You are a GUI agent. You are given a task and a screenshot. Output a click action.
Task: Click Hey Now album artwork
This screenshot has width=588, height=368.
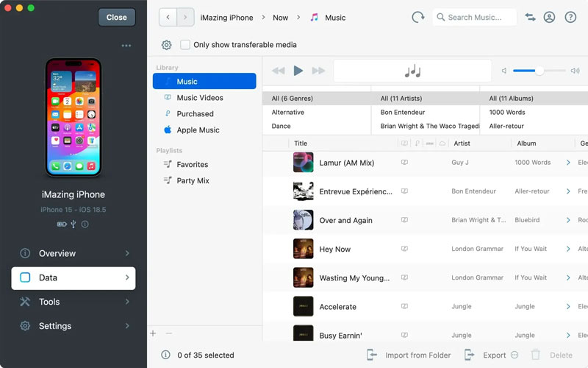(x=303, y=249)
